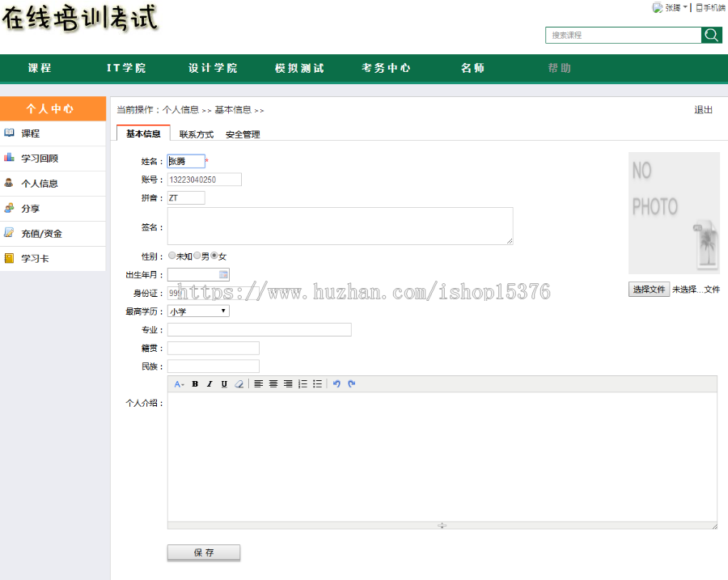728x580 pixels.
Task: Click the 学习卡 card icon
Action: coord(9,256)
